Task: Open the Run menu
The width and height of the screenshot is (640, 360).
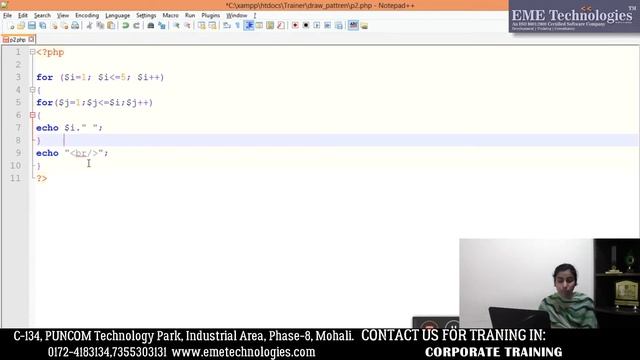Action: coord(190,16)
